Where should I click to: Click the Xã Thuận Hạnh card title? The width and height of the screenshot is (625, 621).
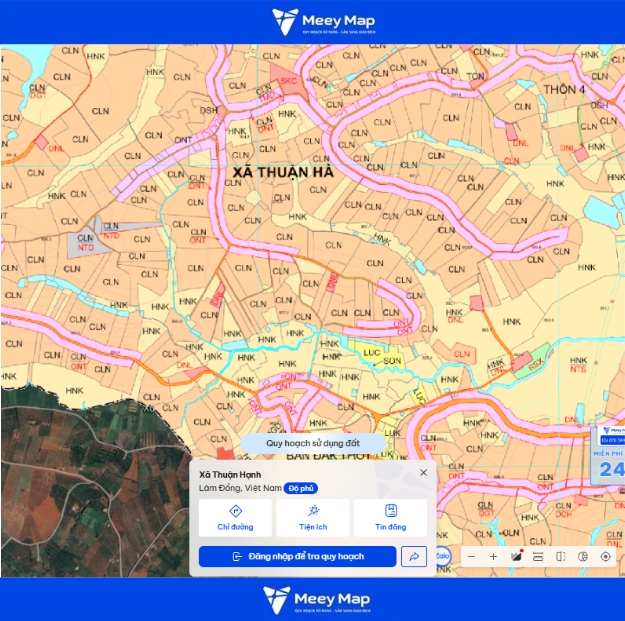click(230, 475)
